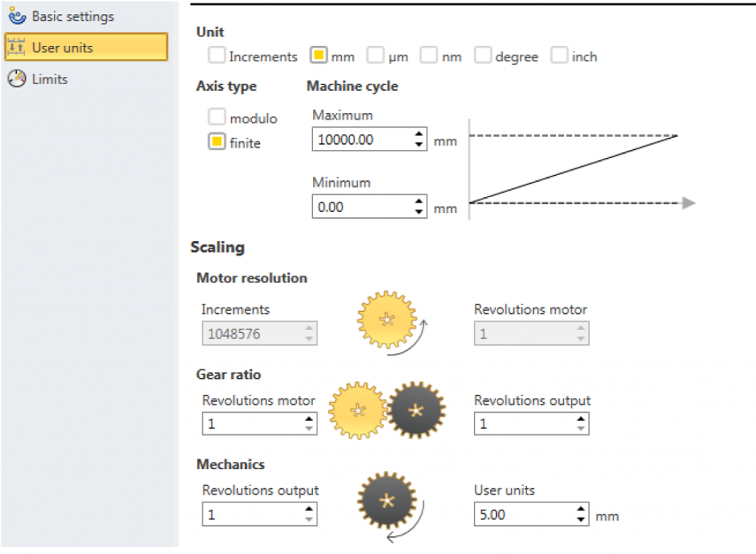Decrease Minimum machine cycle with down arrow
This screenshot has height=554, width=756.
(419, 213)
